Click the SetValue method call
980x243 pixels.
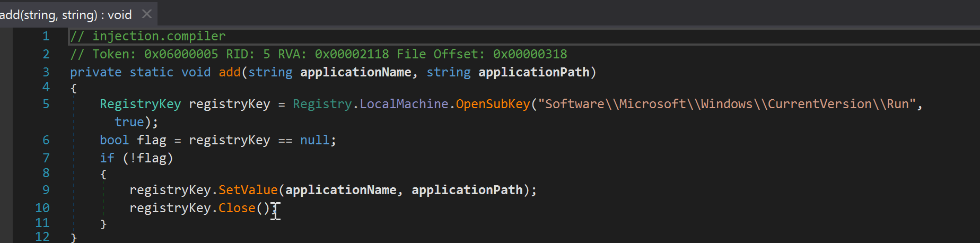coord(248,190)
